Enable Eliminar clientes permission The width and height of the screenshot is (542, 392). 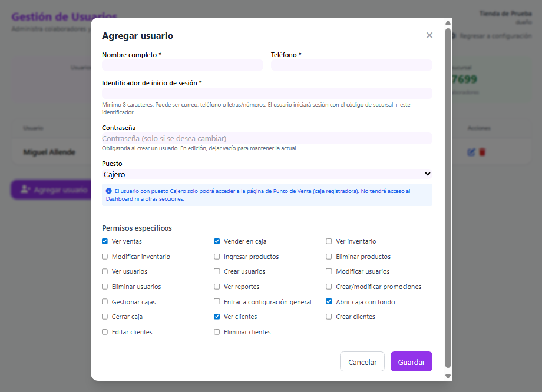[217, 332]
